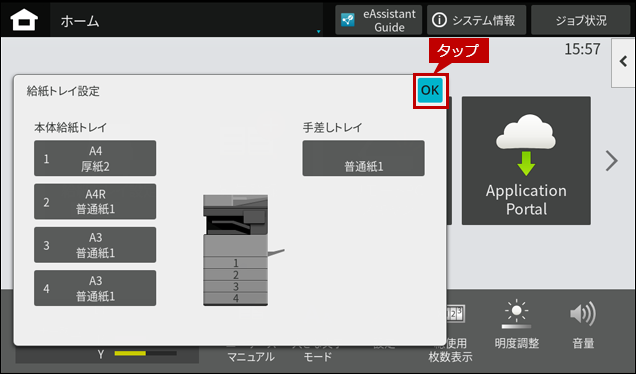Go to next page with right arrow
The height and width of the screenshot is (374, 636).
(611, 161)
